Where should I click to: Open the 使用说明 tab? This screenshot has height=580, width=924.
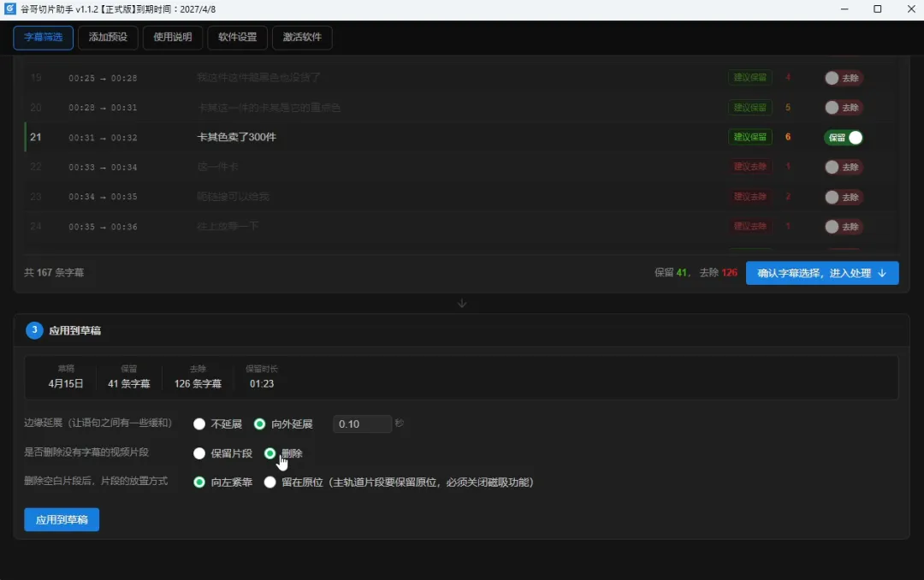point(173,37)
